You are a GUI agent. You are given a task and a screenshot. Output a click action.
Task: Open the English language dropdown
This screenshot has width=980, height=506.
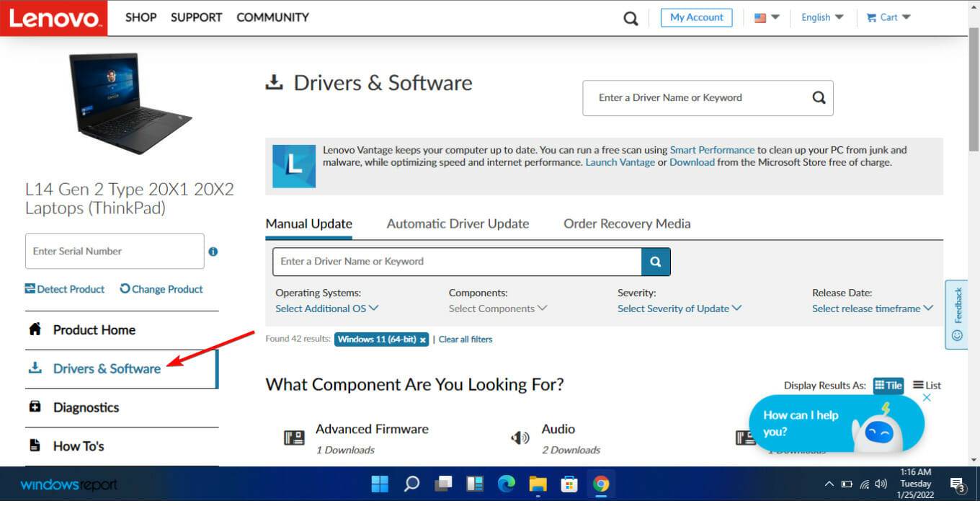[x=822, y=17]
